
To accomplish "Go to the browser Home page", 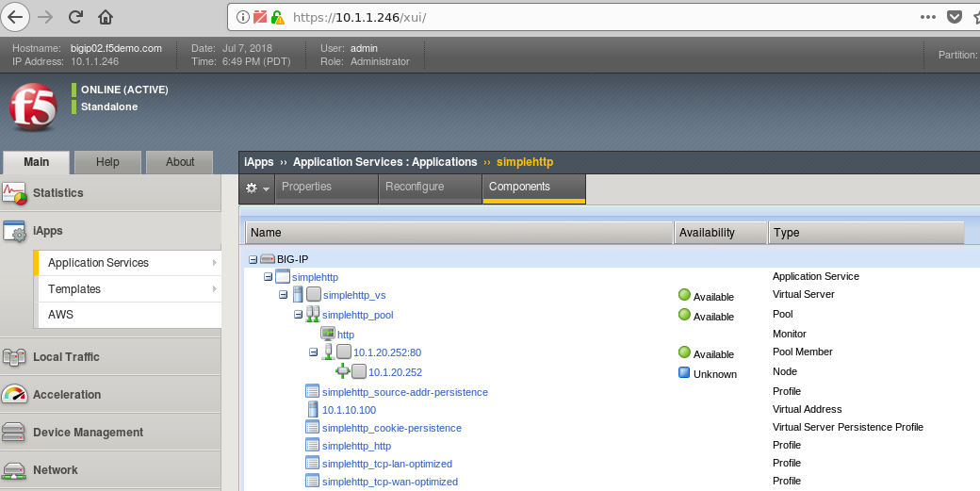I will [x=106, y=17].
